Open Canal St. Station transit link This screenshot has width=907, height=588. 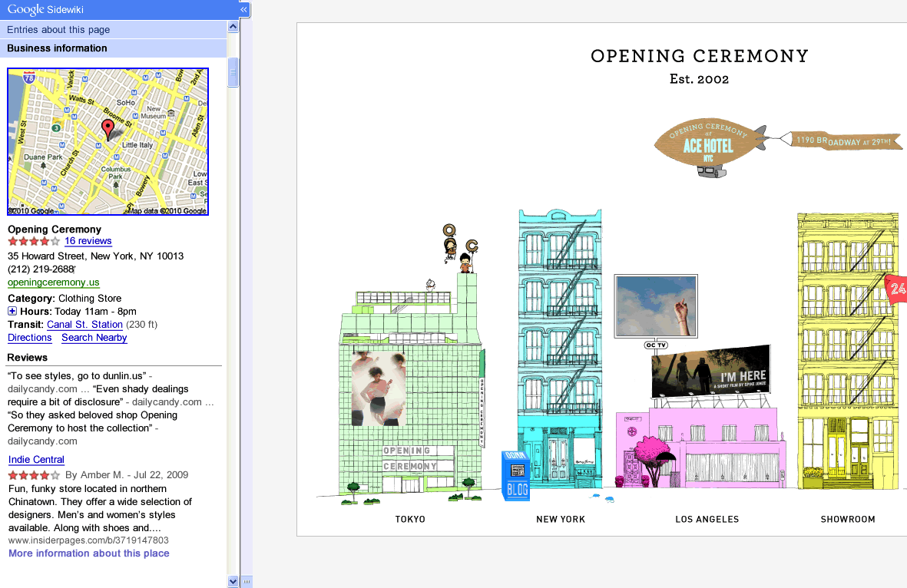pos(84,325)
